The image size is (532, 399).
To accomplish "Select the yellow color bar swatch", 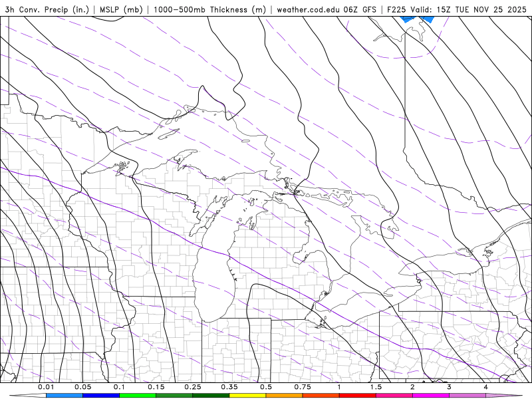I will pyautogui.click(x=247, y=396).
